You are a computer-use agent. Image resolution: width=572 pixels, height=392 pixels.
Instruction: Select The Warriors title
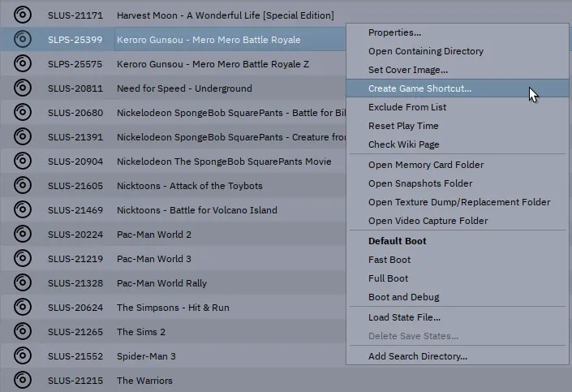144,381
